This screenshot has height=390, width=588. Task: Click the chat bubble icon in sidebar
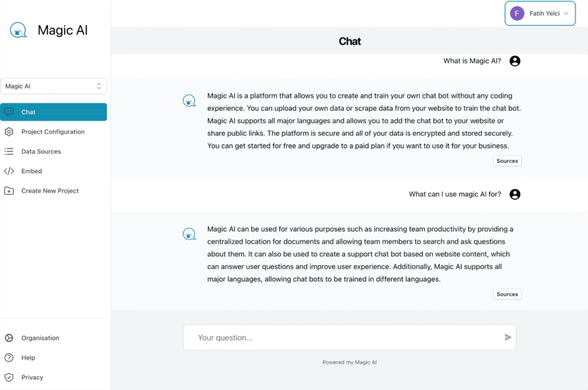coord(9,112)
